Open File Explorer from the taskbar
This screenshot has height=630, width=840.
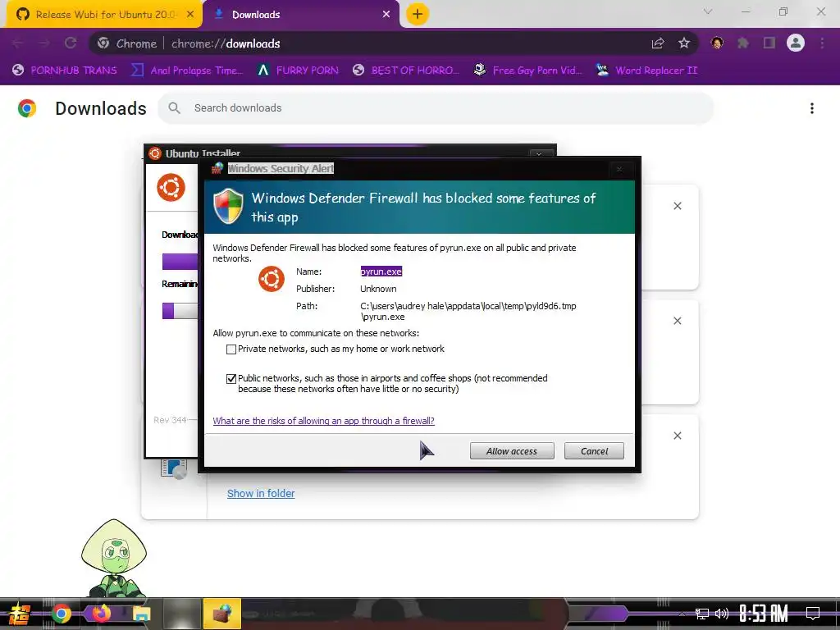click(142, 614)
